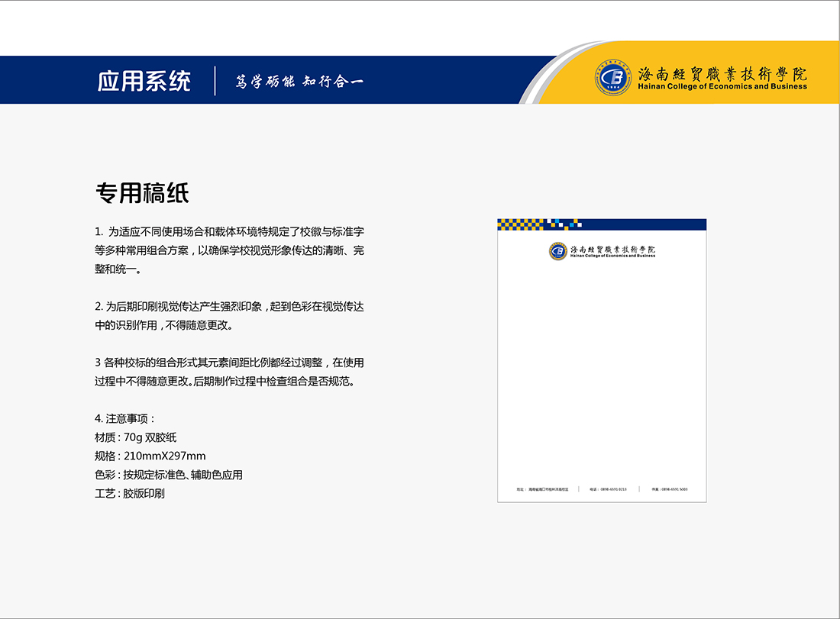Click the 色彩 standard color usage line
This screenshot has width=840, height=619.
pyautogui.click(x=168, y=475)
